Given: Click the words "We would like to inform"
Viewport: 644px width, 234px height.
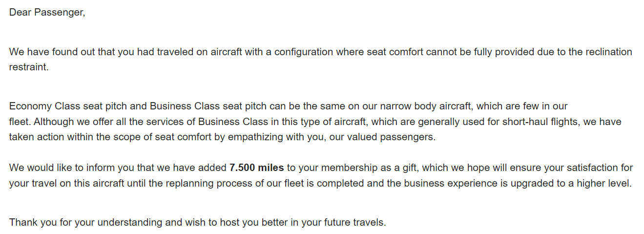Looking at the screenshot, I should tap(60, 168).
